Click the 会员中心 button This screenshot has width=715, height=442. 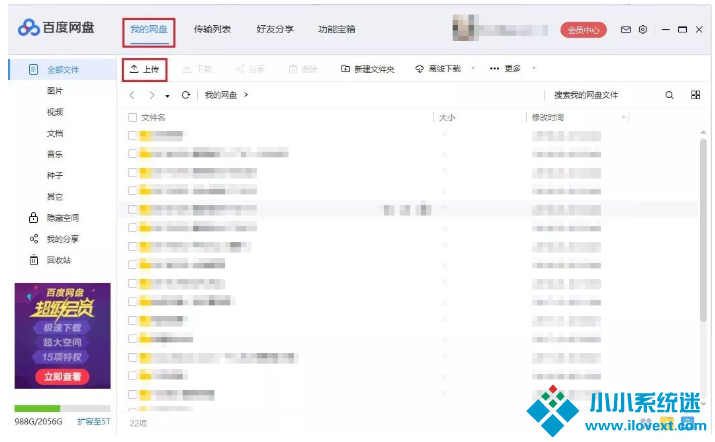click(583, 30)
